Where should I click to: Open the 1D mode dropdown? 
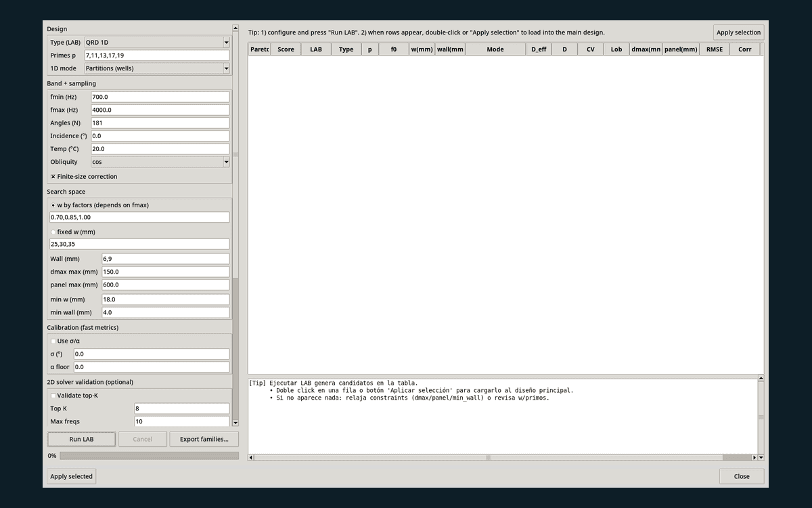point(157,68)
